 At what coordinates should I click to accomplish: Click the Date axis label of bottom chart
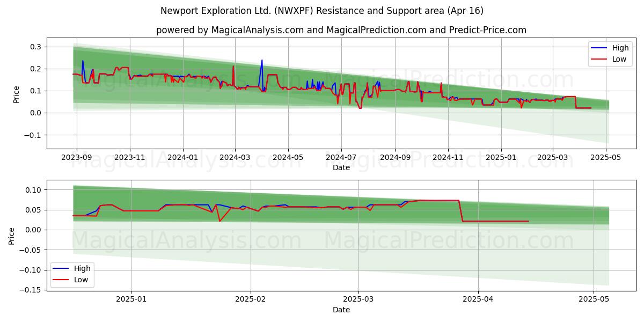(x=341, y=310)
